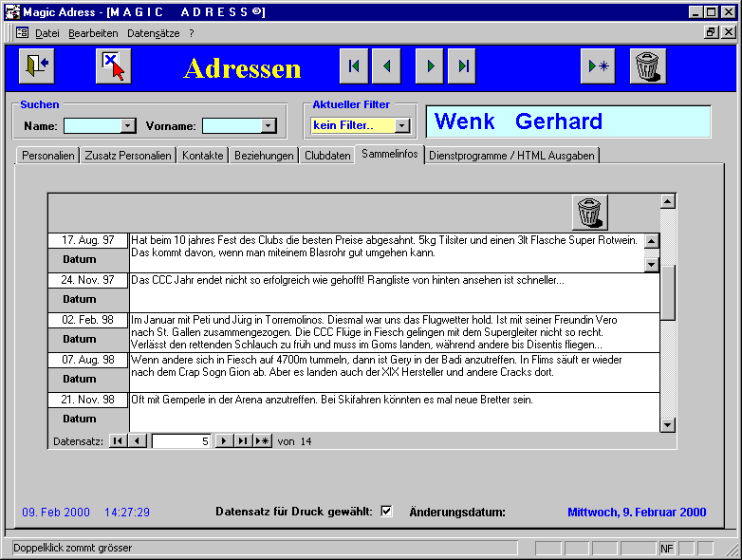Go to first address record
Screen dimensions: 742x560
coord(354,66)
